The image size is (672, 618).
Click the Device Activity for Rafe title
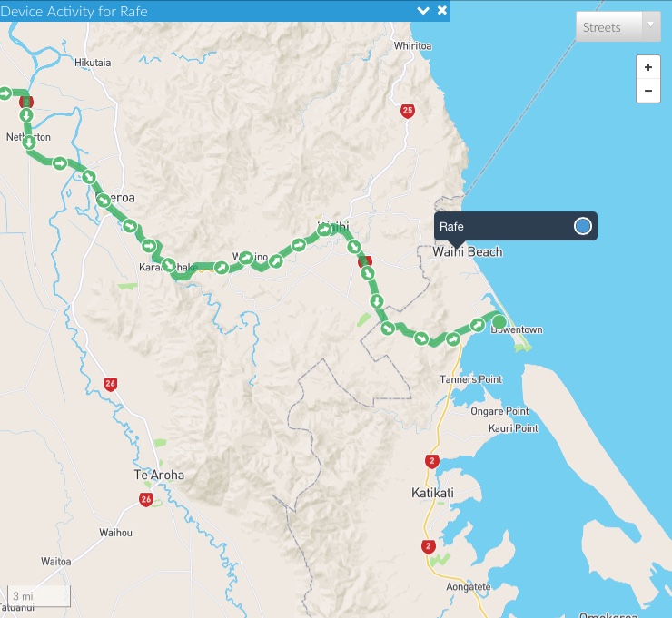tap(74, 11)
